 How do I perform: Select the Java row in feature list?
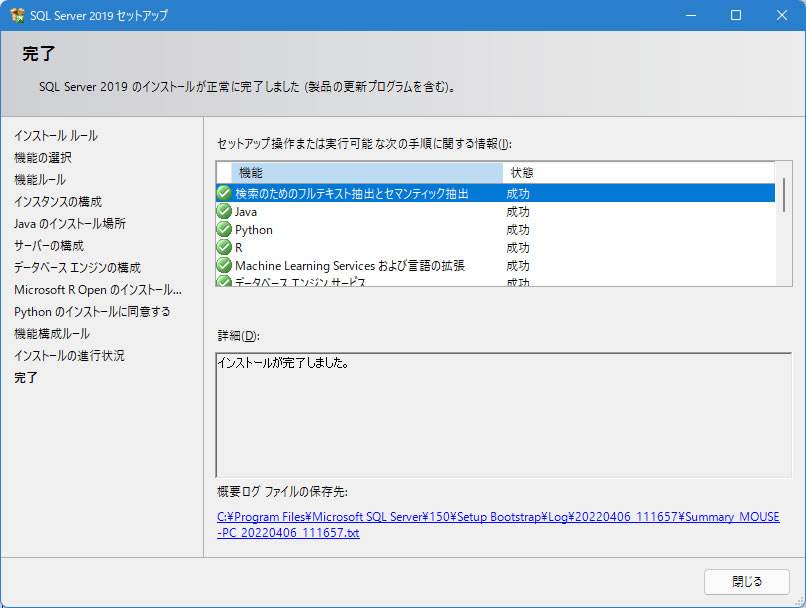click(x=400, y=212)
